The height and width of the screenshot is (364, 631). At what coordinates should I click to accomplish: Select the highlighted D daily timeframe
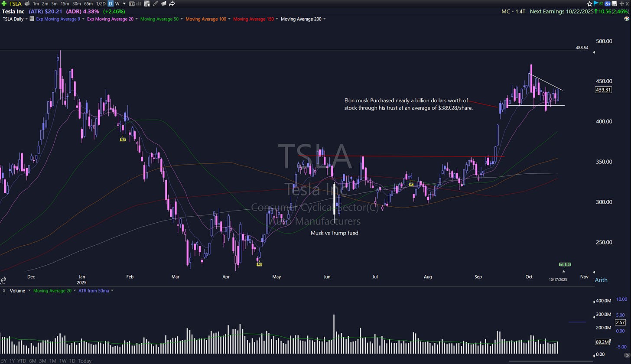pyautogui.click(x=111, y=3)
